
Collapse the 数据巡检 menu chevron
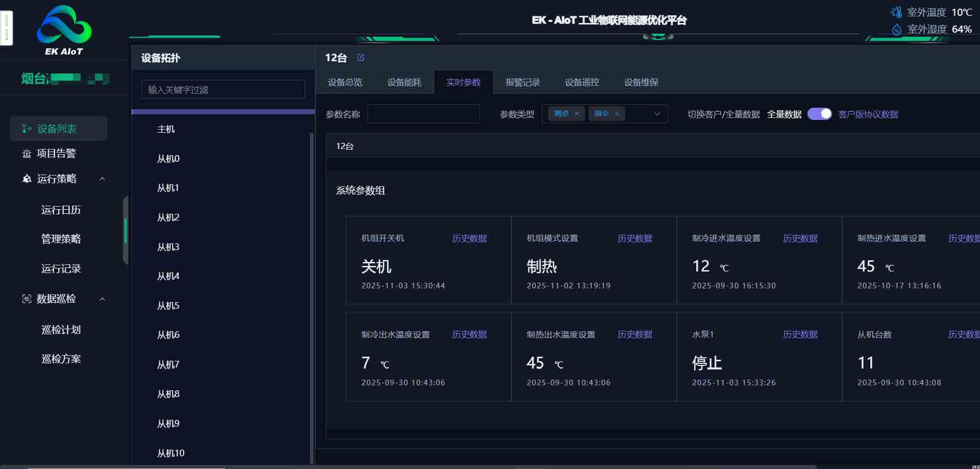[x=102, y=299]
